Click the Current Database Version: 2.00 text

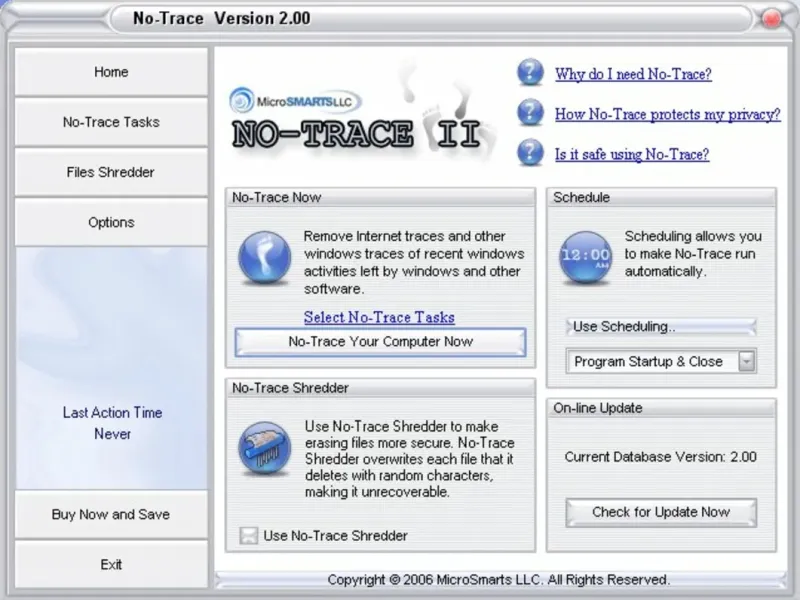click(x=660, y=457)
